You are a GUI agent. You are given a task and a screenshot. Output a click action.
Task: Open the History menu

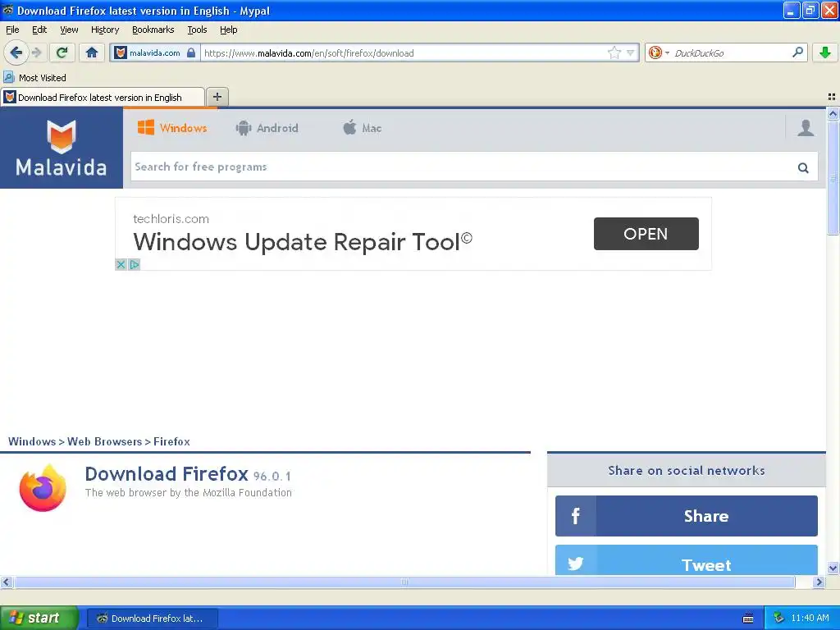tap(104, 30)
